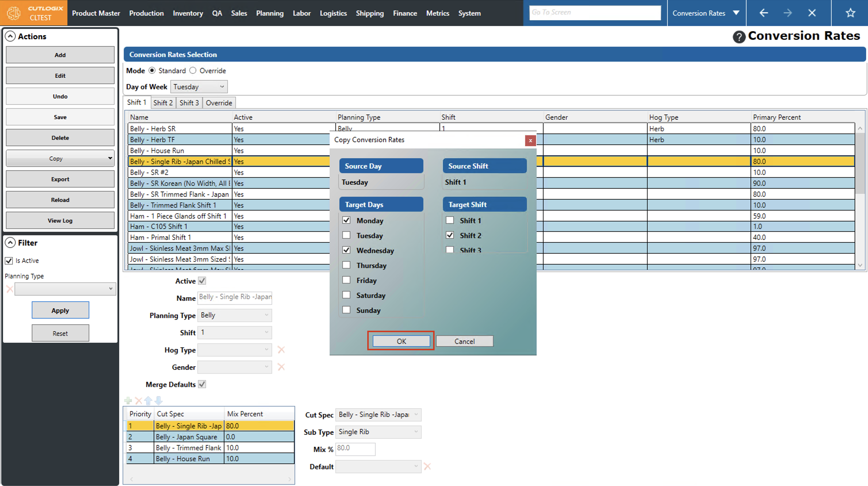Open the Day of Week dropdown

[199, 87]
